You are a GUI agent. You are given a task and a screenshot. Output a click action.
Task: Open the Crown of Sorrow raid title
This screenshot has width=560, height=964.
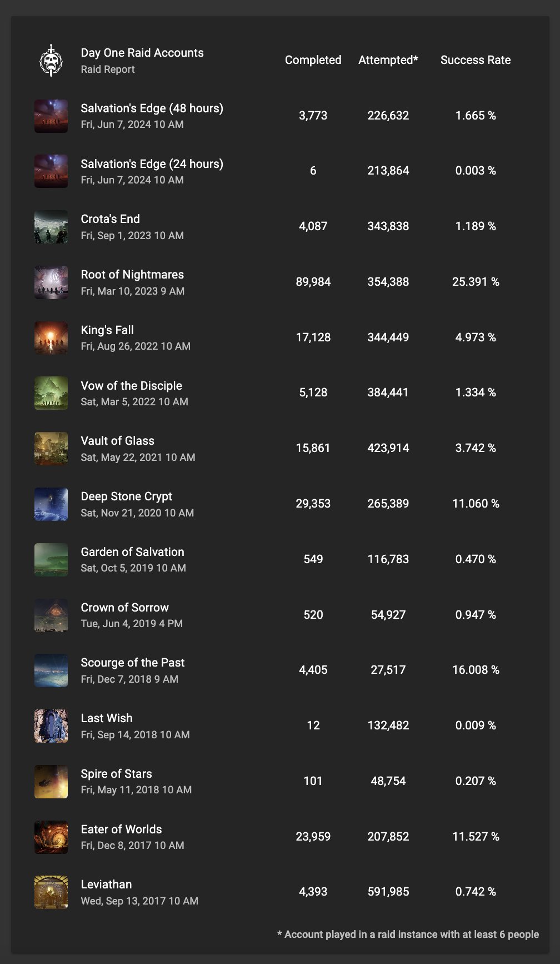[x=124, y=608]
